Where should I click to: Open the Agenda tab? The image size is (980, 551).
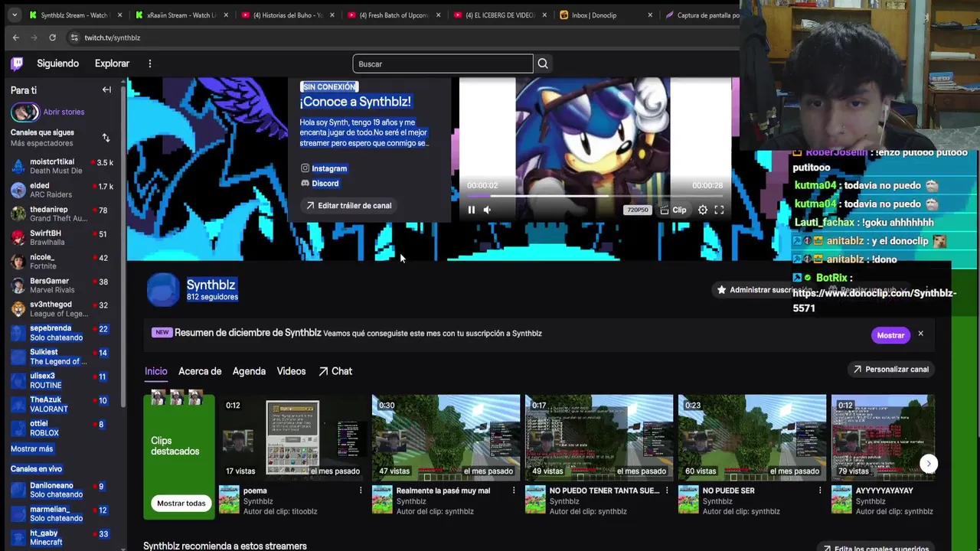(x=249, y=371)
